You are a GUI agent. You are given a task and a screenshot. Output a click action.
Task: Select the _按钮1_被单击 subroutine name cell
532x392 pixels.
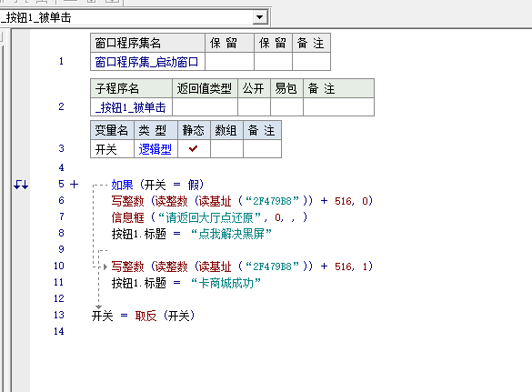pyautogui.click(x=131, y=107)
